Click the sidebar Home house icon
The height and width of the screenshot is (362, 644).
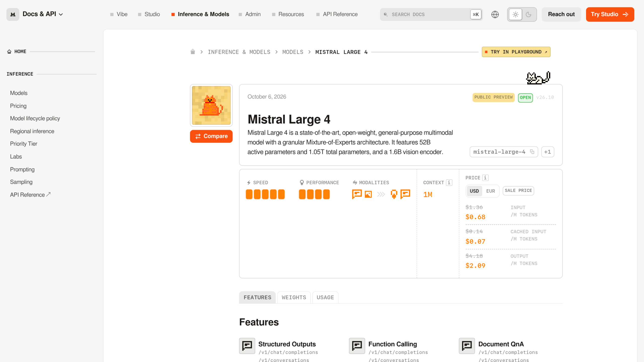tap(9, 52)
